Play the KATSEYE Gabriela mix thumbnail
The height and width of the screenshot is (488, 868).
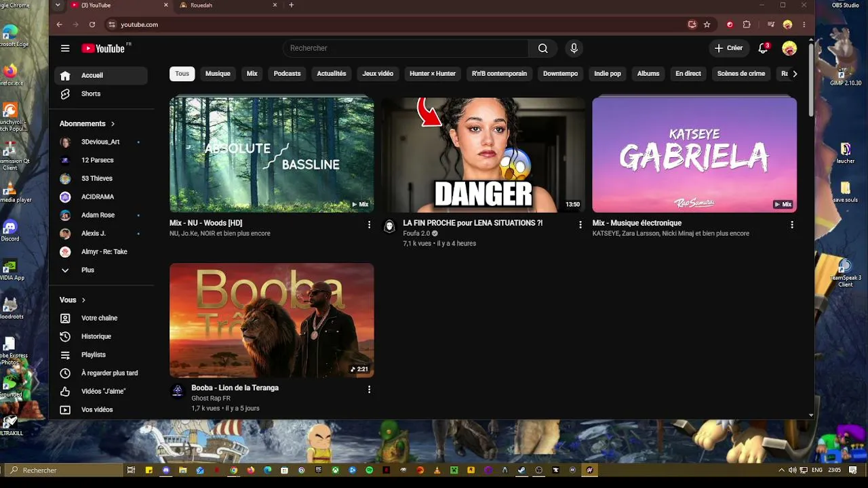pyautogui.click(x=694, y=155)
